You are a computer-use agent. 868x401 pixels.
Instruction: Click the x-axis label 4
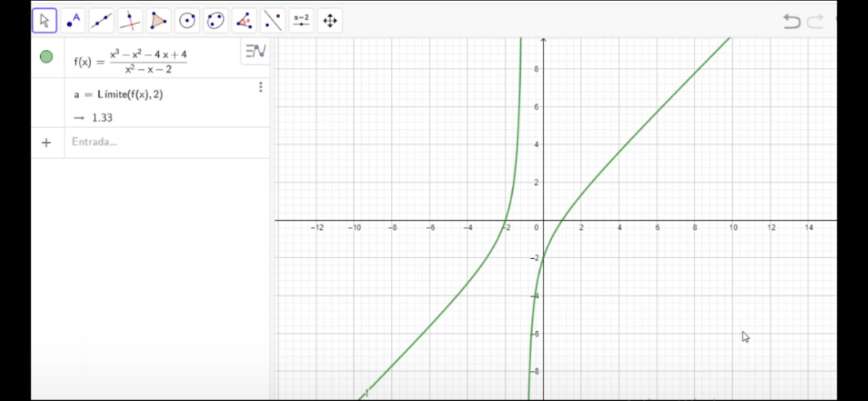tap(619, 228)
